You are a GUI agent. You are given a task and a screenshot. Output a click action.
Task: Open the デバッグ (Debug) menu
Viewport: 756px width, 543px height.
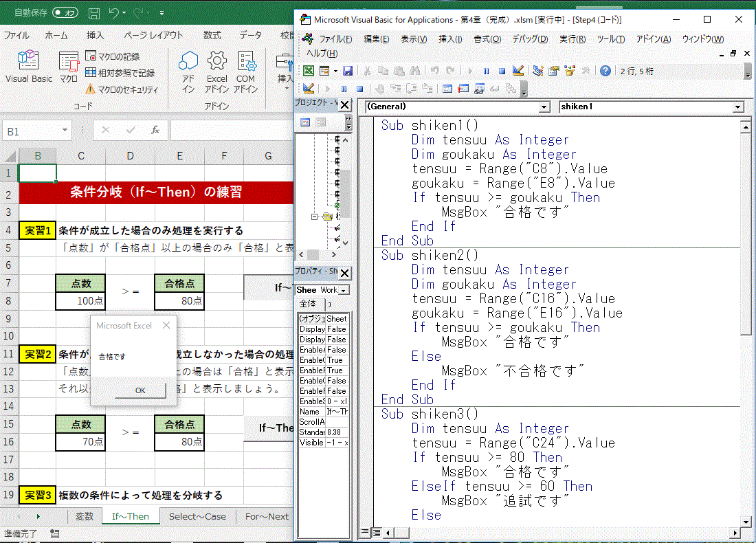(530, 39)
